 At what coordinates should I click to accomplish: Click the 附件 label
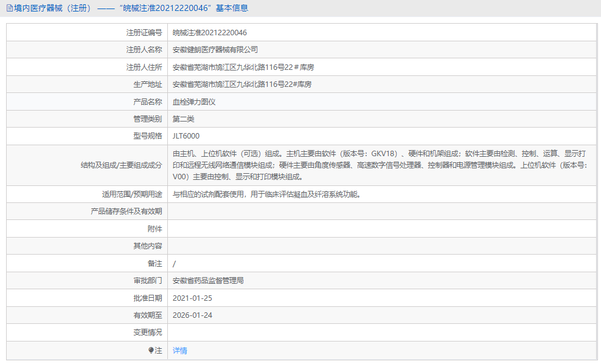[x=155, y=229]
